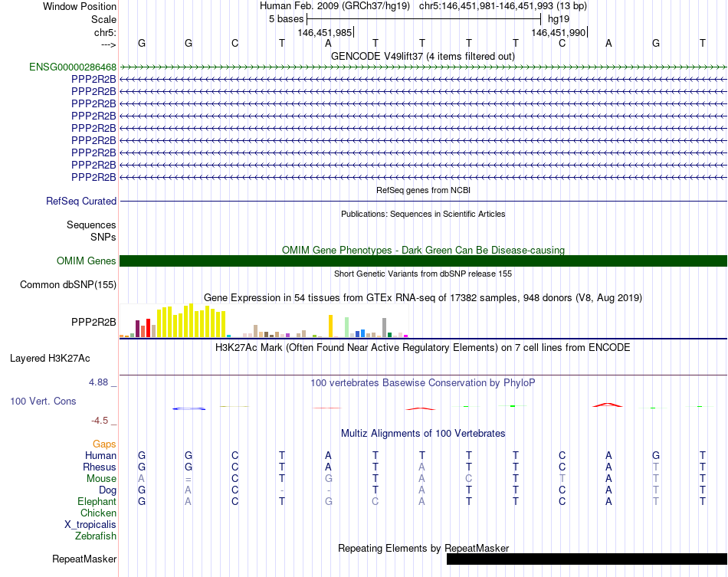Select the Rhesus alignment row label
The image size is (728, 577).
(100, 467)
